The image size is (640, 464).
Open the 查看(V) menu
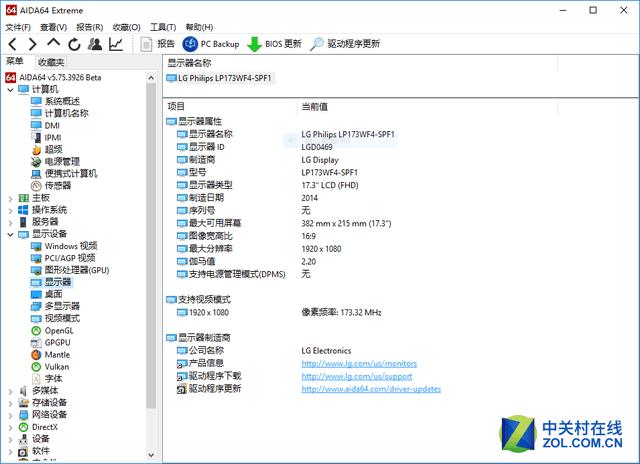(53, 27)
